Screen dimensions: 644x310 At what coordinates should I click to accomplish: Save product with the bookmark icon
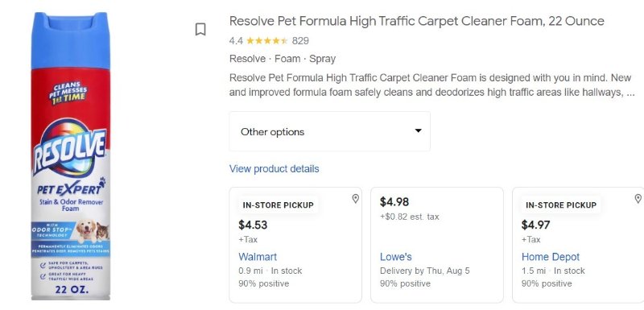coord(200,29)
